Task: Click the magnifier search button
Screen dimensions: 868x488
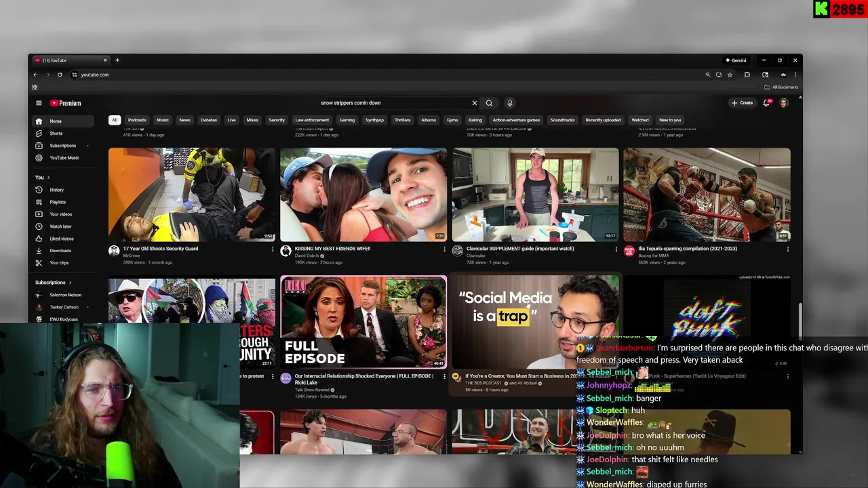Action: 489,103
